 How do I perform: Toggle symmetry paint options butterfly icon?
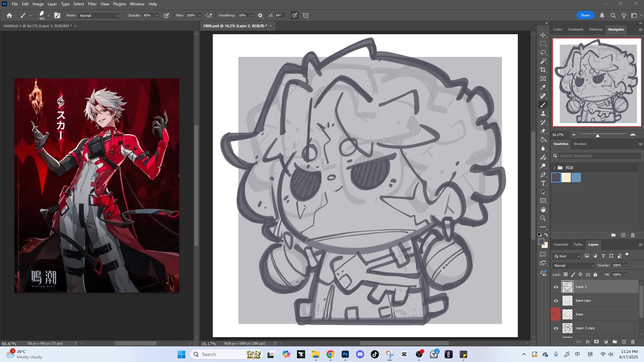(x=305, y=15)
